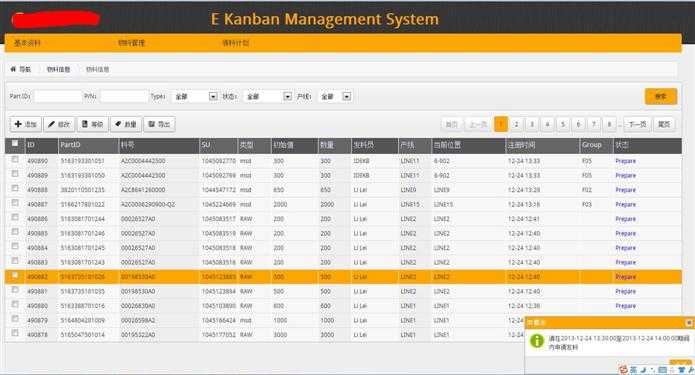Click Prepare link in highlighted row 490882
The height and width of the screenshot is (375, 695).
click(625, 277)
